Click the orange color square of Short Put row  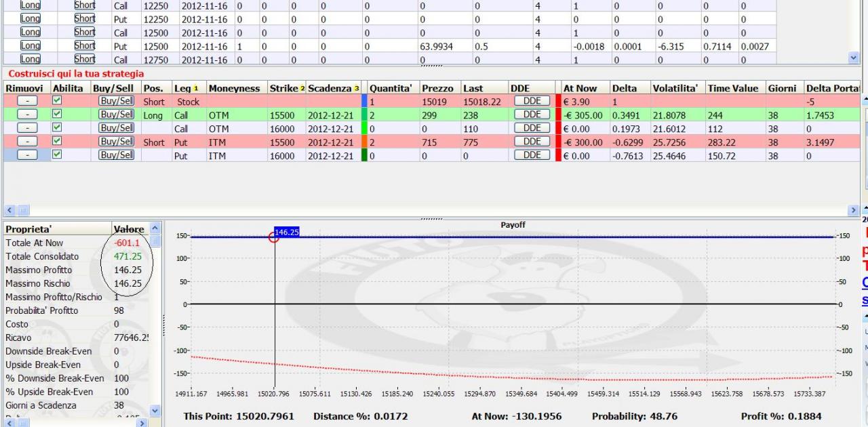pos(364,142)
